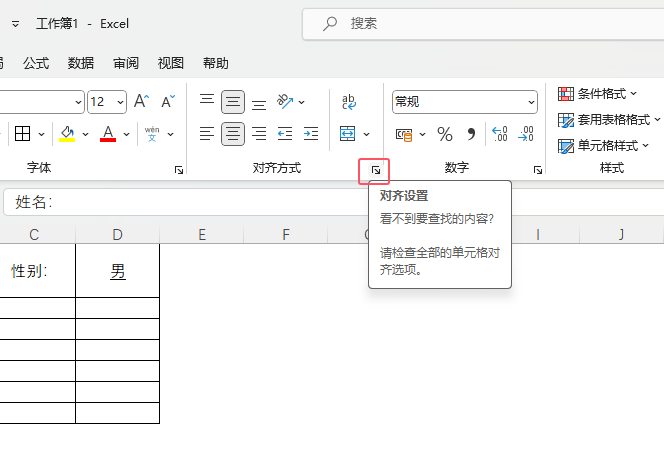Toggle Middle Align button
The image size is (664, 466).
(233, 102)
